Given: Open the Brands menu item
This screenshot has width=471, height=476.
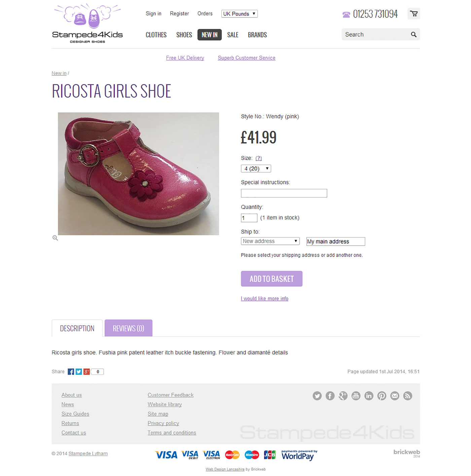Looking at the screenshot, I should pyautogui.click(x=257, y=35).
